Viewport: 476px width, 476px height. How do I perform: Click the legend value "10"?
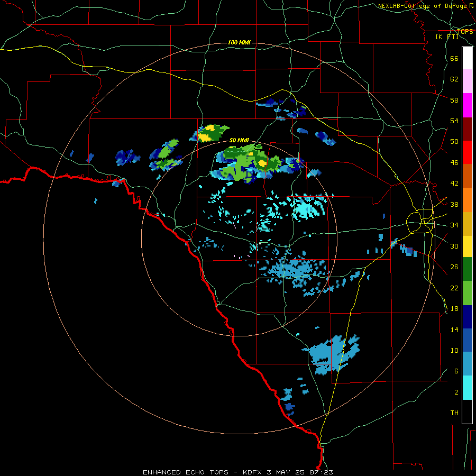[454, 351]
